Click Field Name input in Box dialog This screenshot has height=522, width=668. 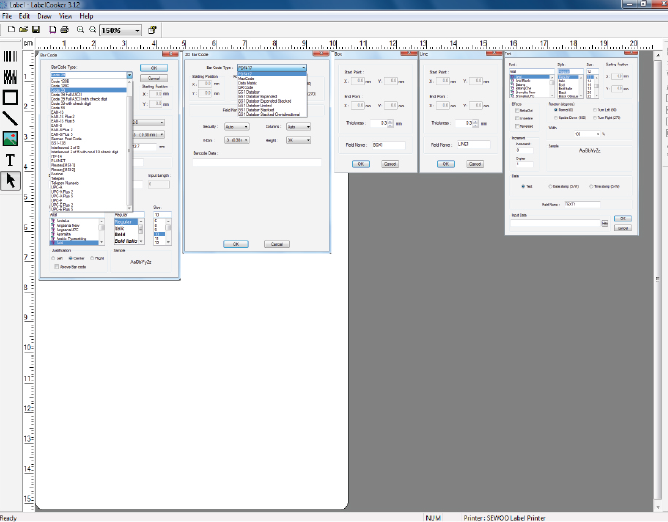pos(389,145)
